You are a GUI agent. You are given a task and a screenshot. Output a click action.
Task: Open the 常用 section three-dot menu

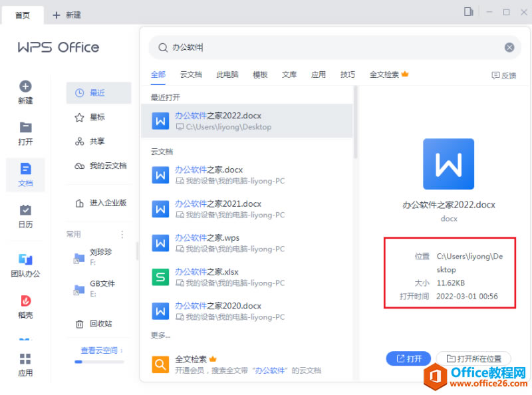click(122, 234)
